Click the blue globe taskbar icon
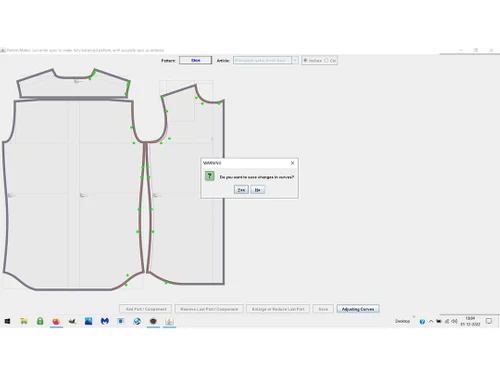The height and width of the screenshot is (375, 500). pyautogui.click(x=137, y=321)
